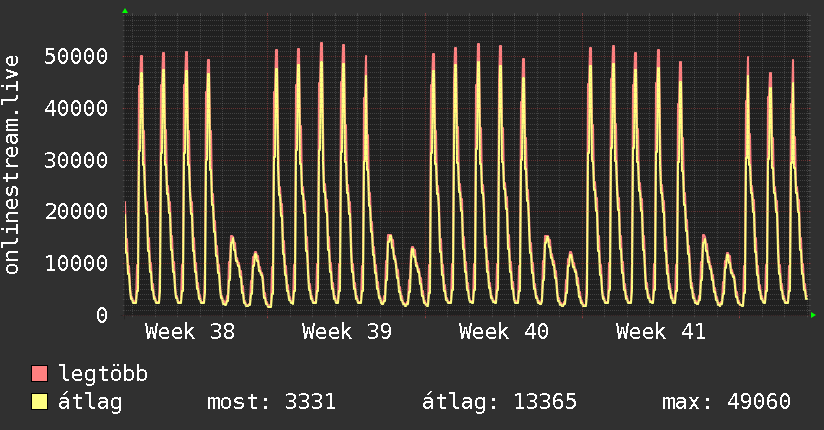Click the Week 38 axis label
The height and width of the screenshot is (430, 824).
coord(190,332)
